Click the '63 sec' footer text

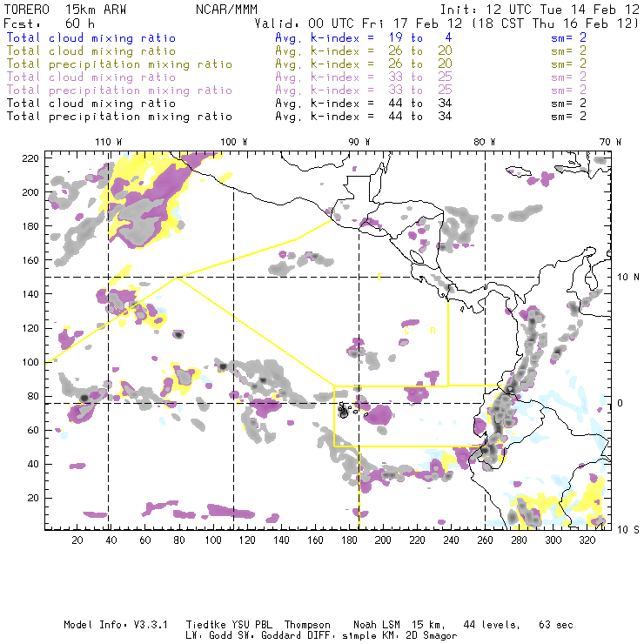click(556, 625)
